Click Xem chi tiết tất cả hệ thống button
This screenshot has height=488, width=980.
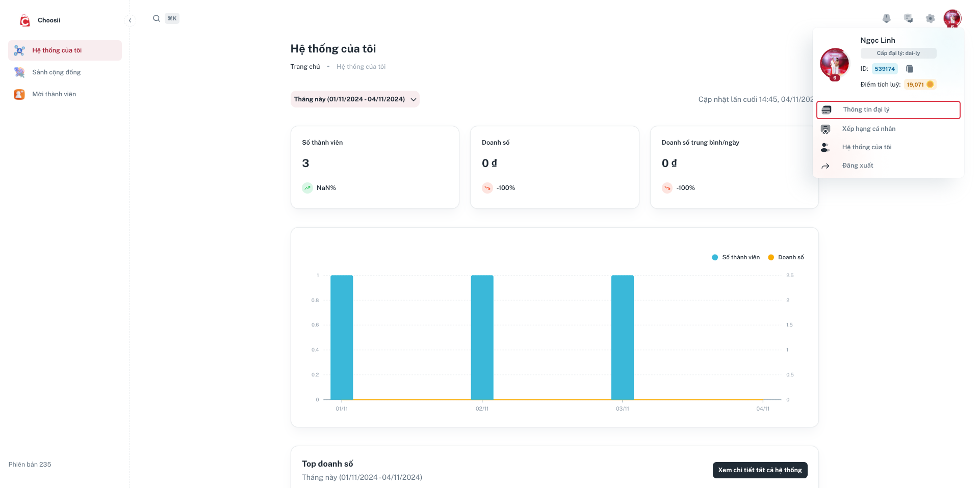point(759,470)
